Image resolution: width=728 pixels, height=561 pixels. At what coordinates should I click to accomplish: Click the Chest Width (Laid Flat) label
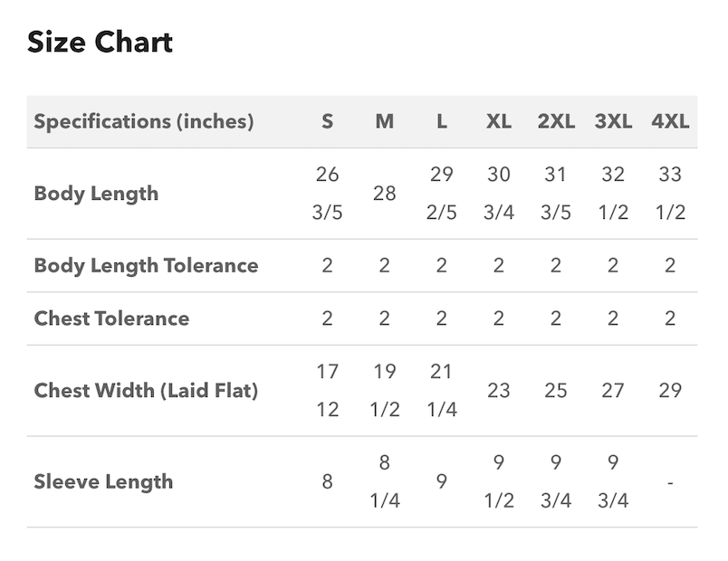146,391
